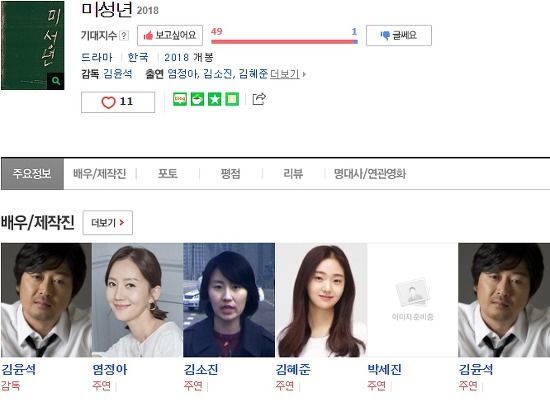Open 김혜준 actor photo thumbnail
The height and width of the screenshot is (402, 550).
[x=321, y=300]
